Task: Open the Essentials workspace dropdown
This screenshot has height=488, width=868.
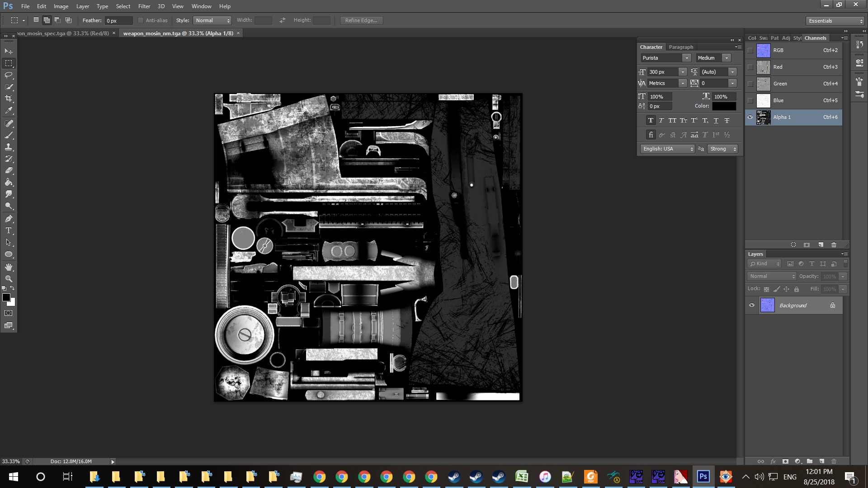Action: point(835,21)
